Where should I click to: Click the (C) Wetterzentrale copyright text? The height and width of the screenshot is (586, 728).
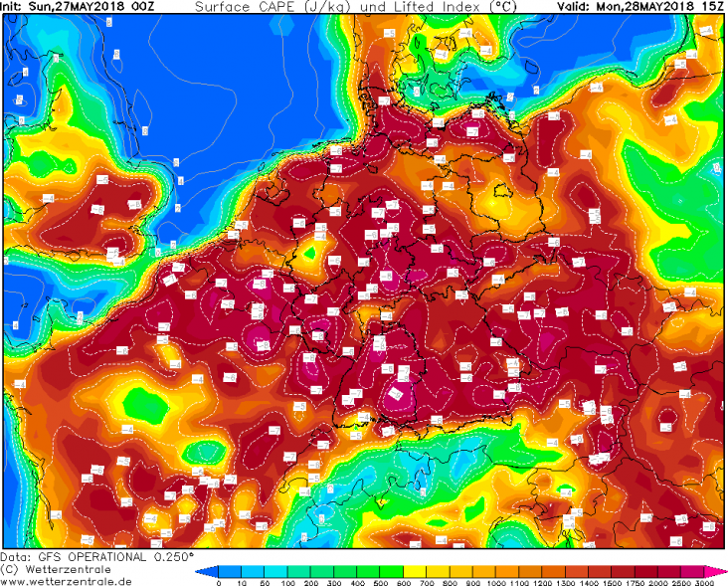tap(58, 568)
